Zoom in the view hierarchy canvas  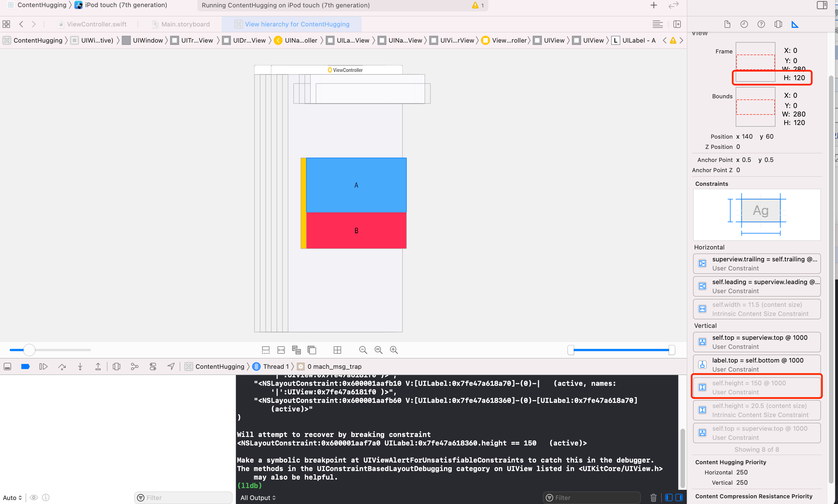(x=394, y=350)
